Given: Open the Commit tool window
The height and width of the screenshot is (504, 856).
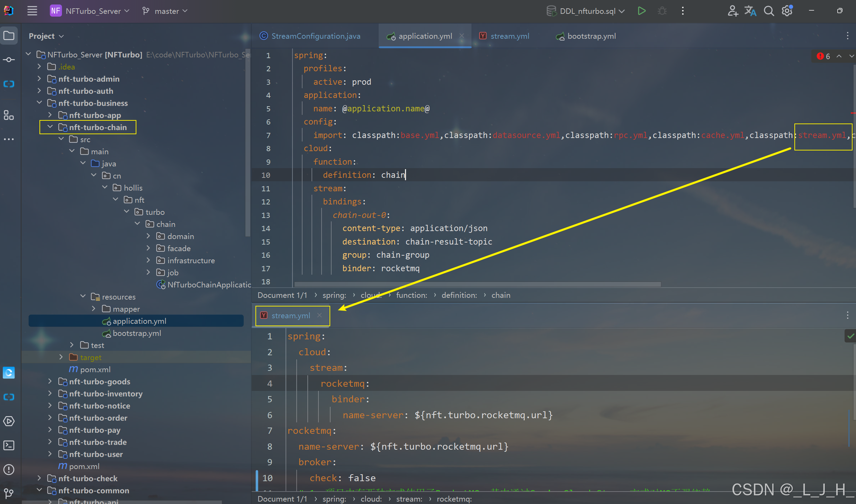Looking at the screenshot, I should click(9, 60).
